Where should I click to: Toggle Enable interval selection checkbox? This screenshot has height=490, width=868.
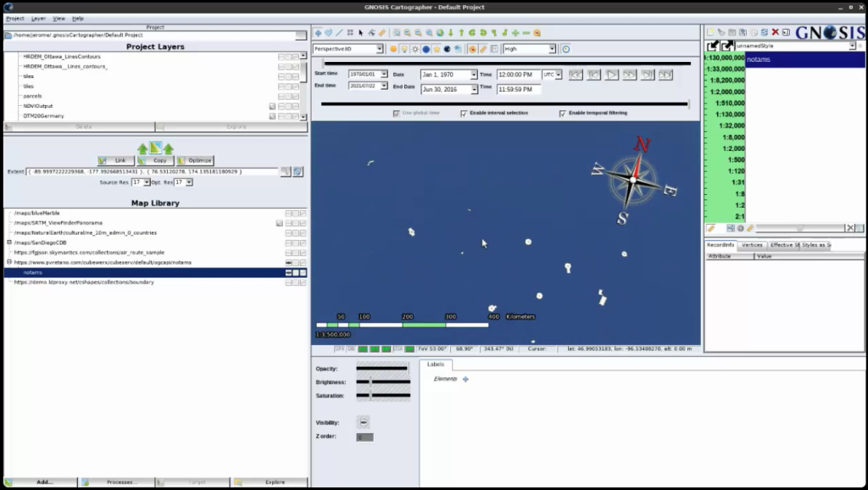click(x=464, y=113)
